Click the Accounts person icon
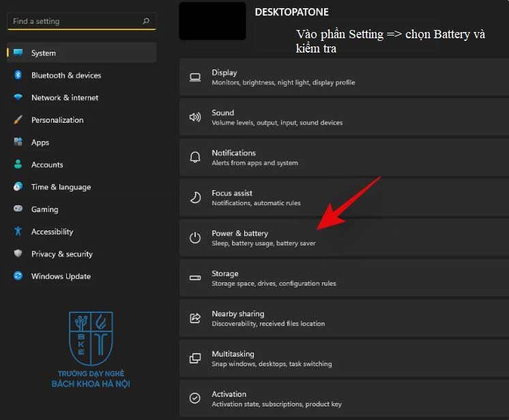The width and height of the screenshot is (509, 420). pyautogui.click(x=18, y=164)
